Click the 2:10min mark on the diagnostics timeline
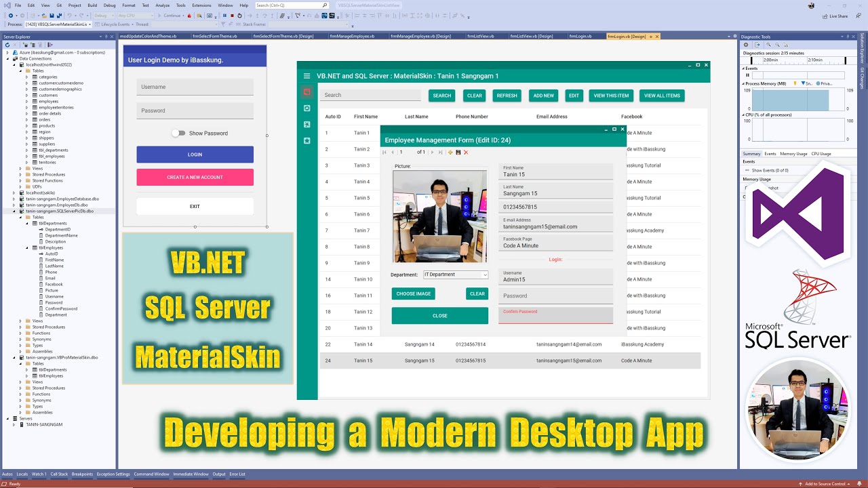Image resolution: width=868 pixels, height=488 pixels. [814, 60]
